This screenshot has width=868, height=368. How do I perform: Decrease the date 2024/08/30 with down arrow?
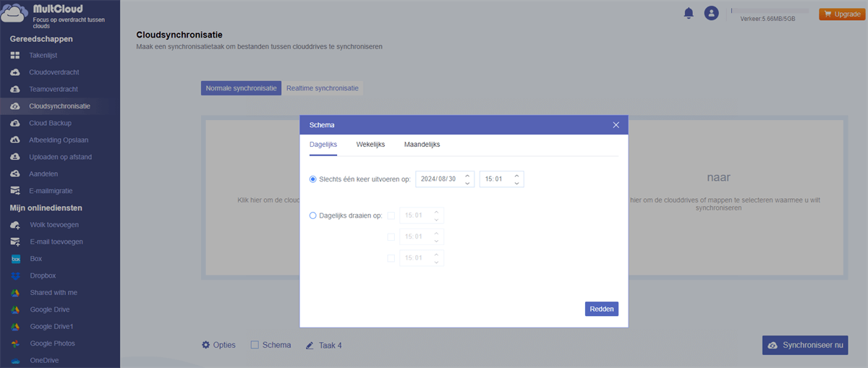tap(467, 184)
